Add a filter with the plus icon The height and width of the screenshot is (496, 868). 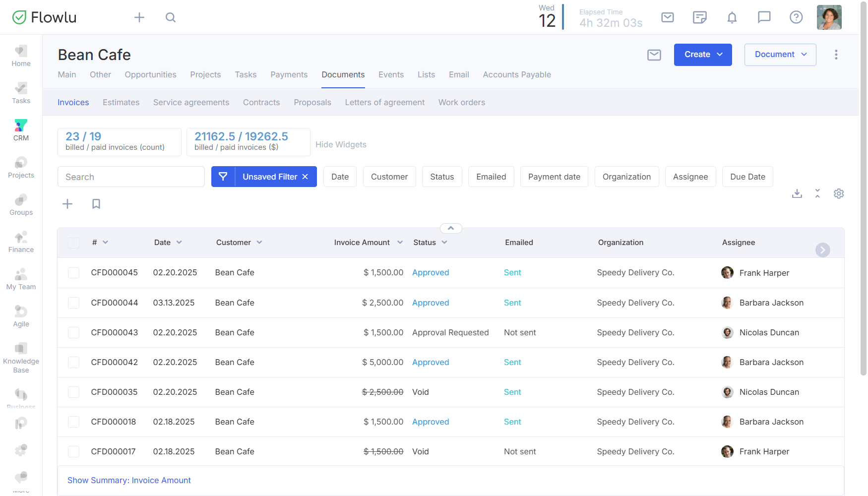[x=67, y=204]
